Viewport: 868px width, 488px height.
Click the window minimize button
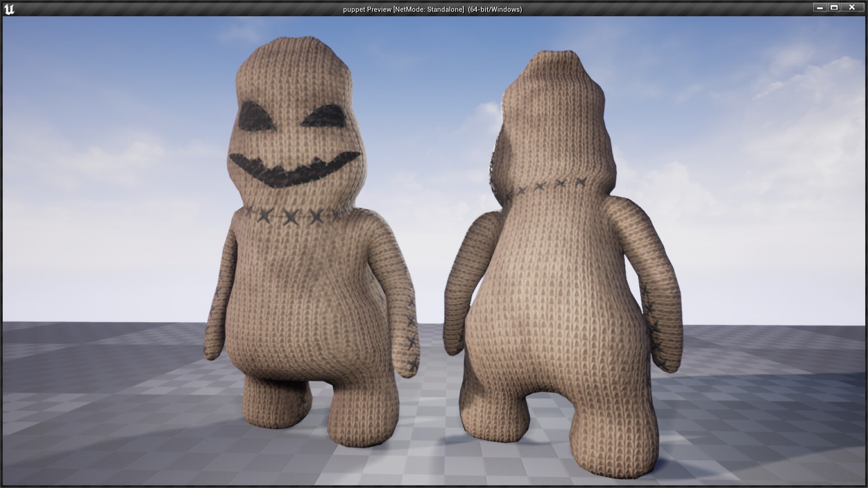click(820, 7)
